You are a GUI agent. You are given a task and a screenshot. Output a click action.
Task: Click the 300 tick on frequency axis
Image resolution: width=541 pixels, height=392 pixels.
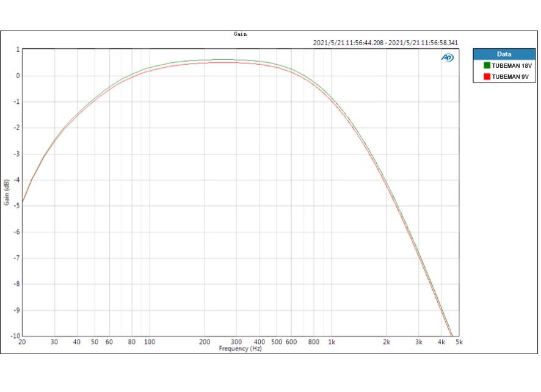pyautogui.click(x=236, y=342)
